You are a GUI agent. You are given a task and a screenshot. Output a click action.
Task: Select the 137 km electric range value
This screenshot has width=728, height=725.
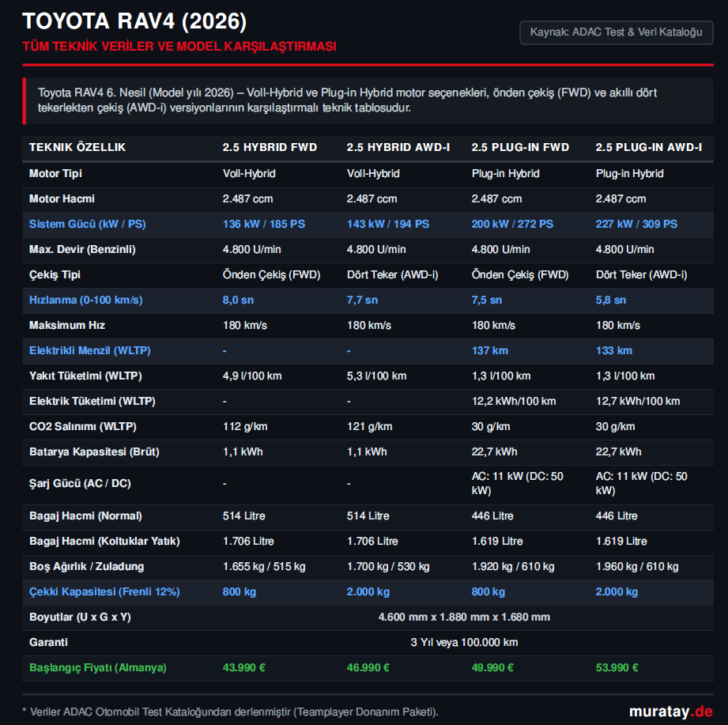click(490, 351)
